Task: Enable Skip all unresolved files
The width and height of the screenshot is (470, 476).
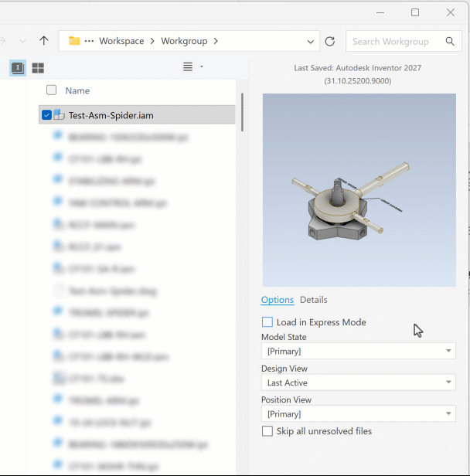Action: (x=267, y=431)
